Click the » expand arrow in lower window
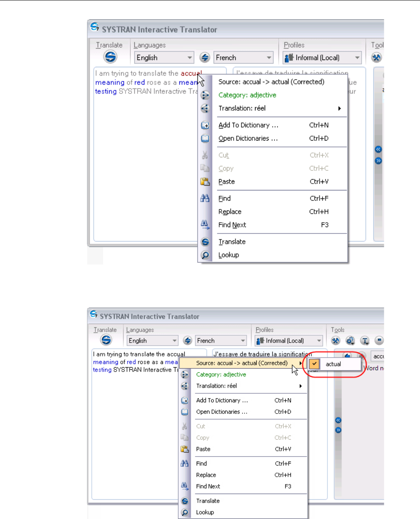The width and height of the screenshot is (420, 519). [338, 430]
